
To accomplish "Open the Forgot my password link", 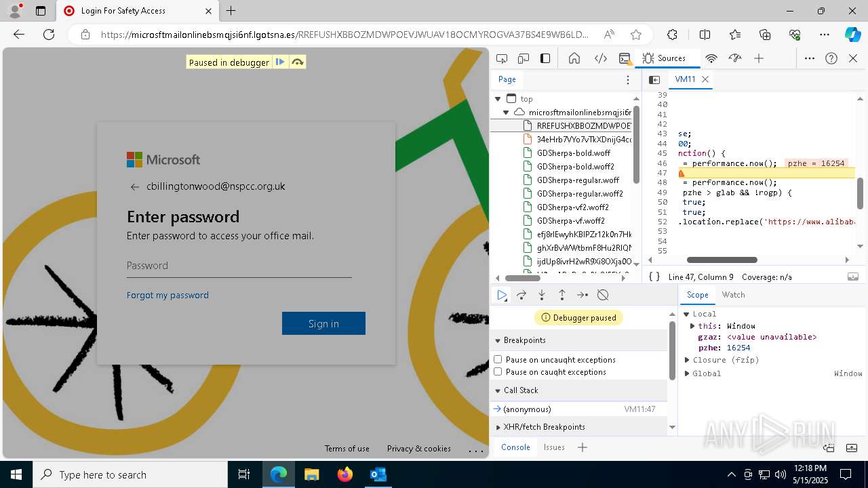I will point(167,296).
